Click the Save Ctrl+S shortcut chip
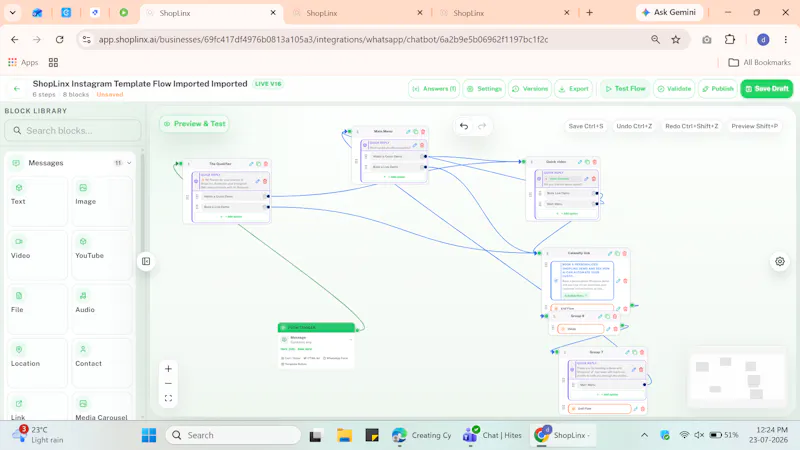Viewport: 800px width, 450px height. (586, 126)
